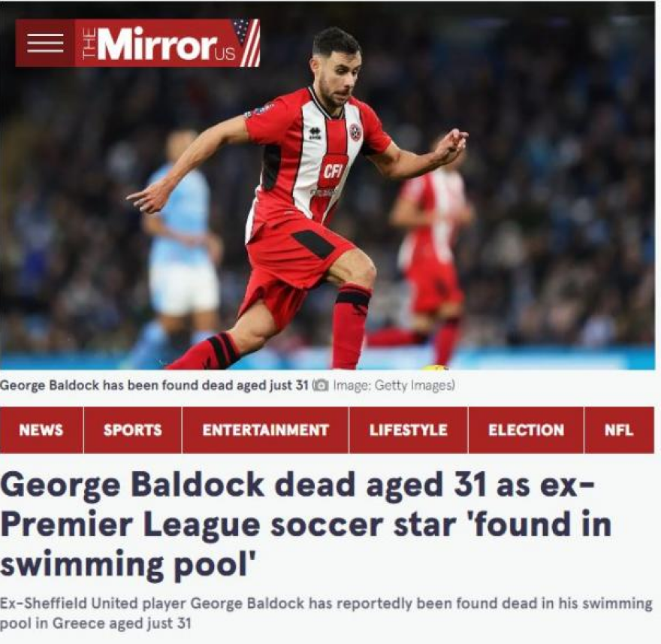Click the US flag emblem on logo
Image resolution: width=661 pixels, height=644 pixels.
(247, 41)
